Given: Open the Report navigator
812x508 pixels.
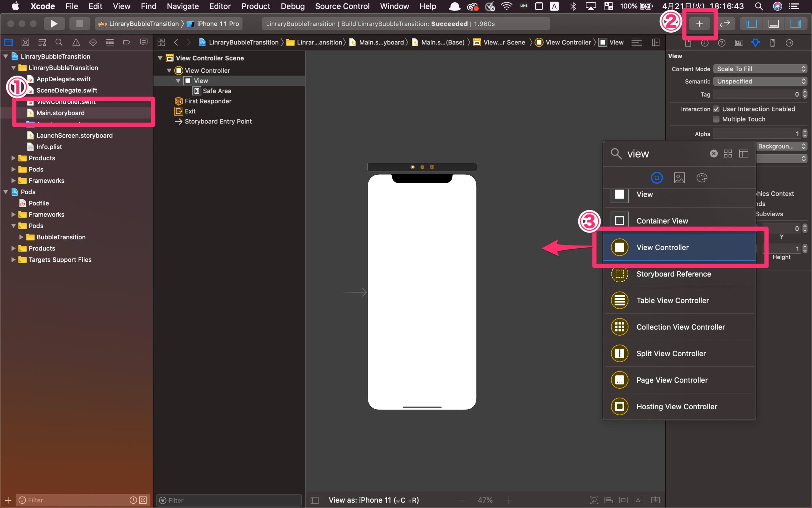Looking at the screenshot, I should point(144,42).
